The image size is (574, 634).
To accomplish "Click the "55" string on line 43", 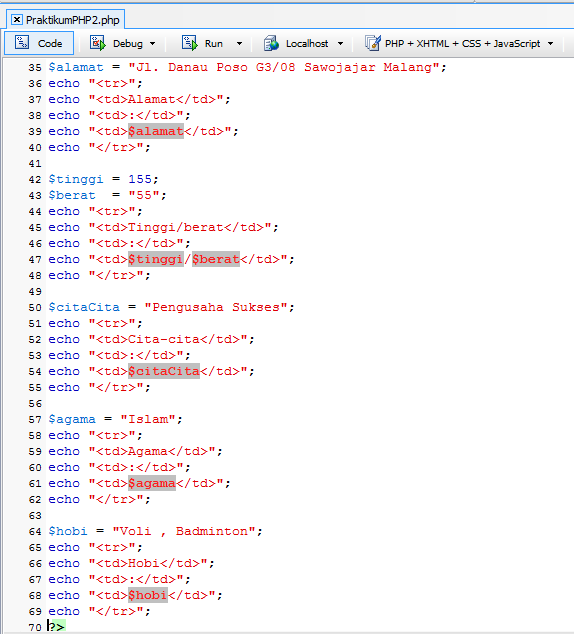I will click(144, 195).
